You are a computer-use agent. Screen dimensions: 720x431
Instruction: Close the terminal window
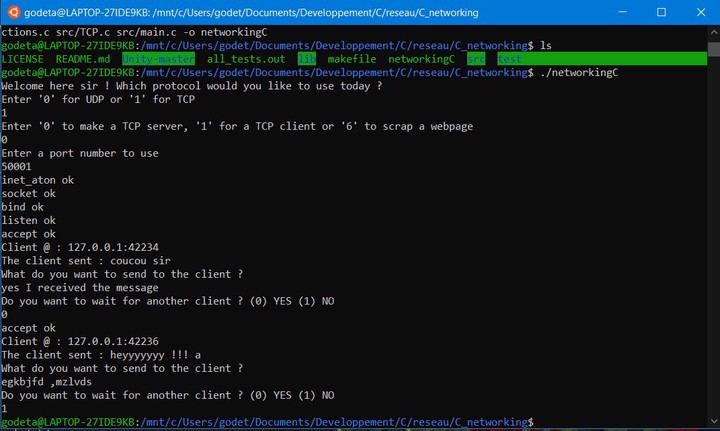tap(701, 12)
